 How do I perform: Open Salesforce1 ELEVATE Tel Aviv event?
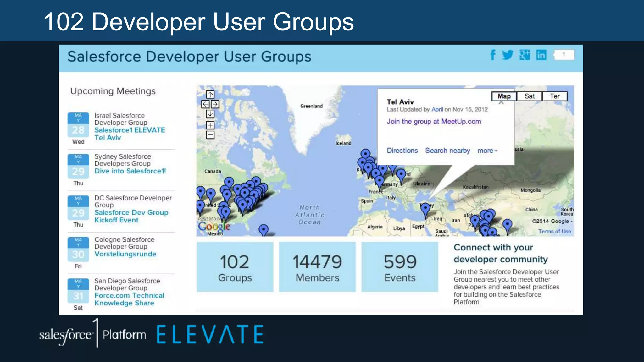[x=130, y=134]
